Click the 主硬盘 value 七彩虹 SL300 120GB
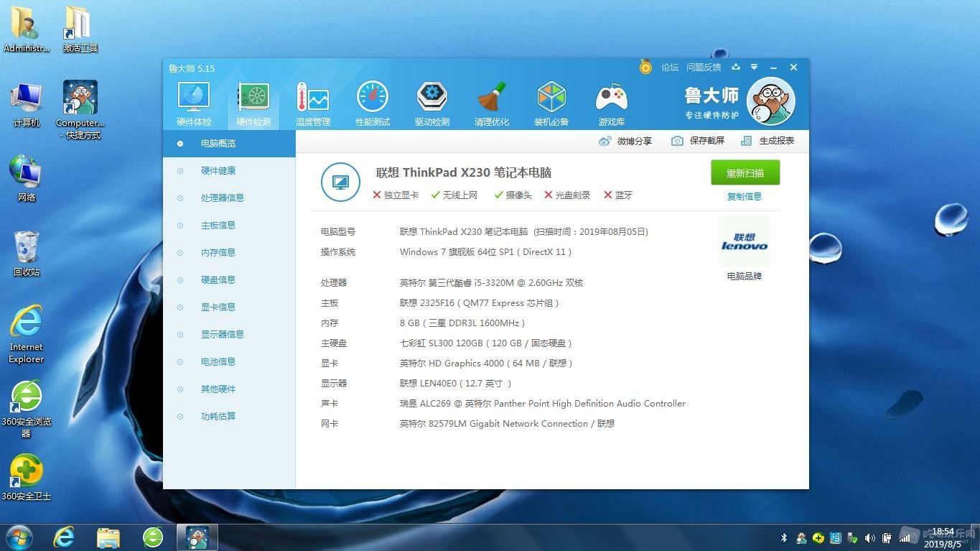980x551 pixels. tap(485, 343)
